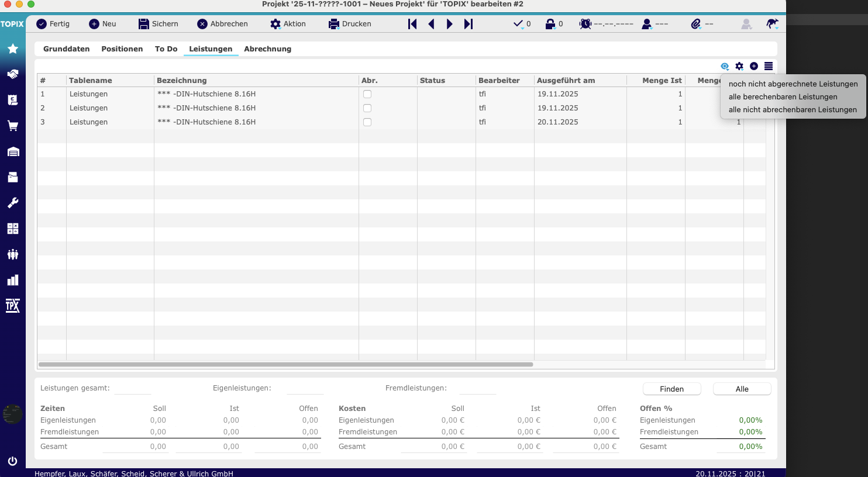Go to the previous record
Image resolution: width=868 pixels, height=477 pixels.
coord(431,24)
